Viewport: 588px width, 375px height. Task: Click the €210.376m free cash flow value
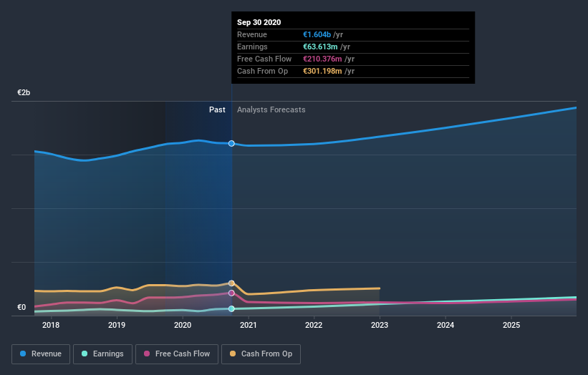point(322,59)
